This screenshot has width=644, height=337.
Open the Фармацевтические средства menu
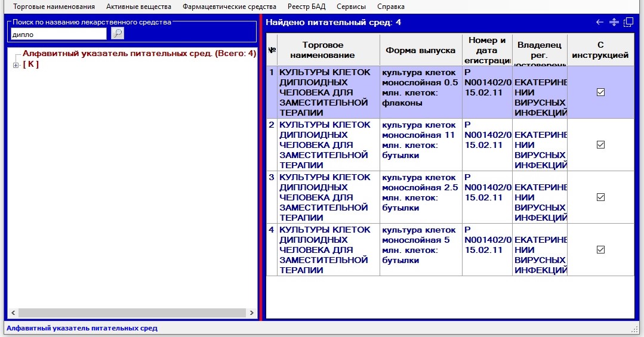tap(229, 7)
